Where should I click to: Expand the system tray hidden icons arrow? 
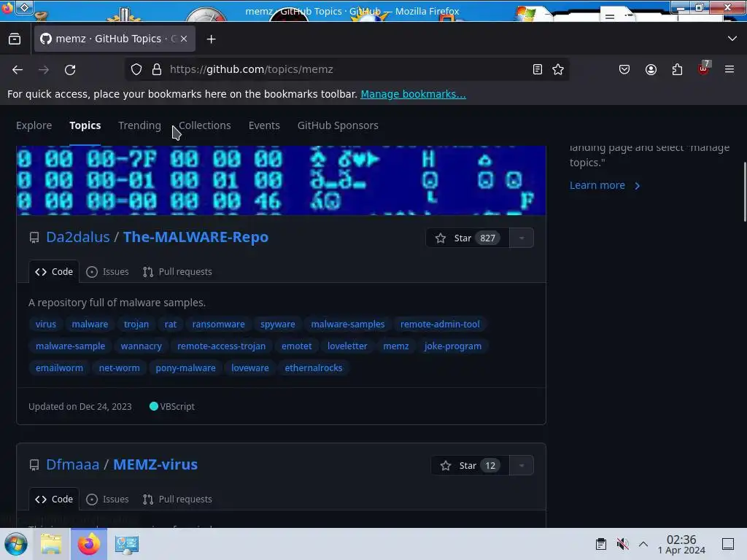point(643,544)
